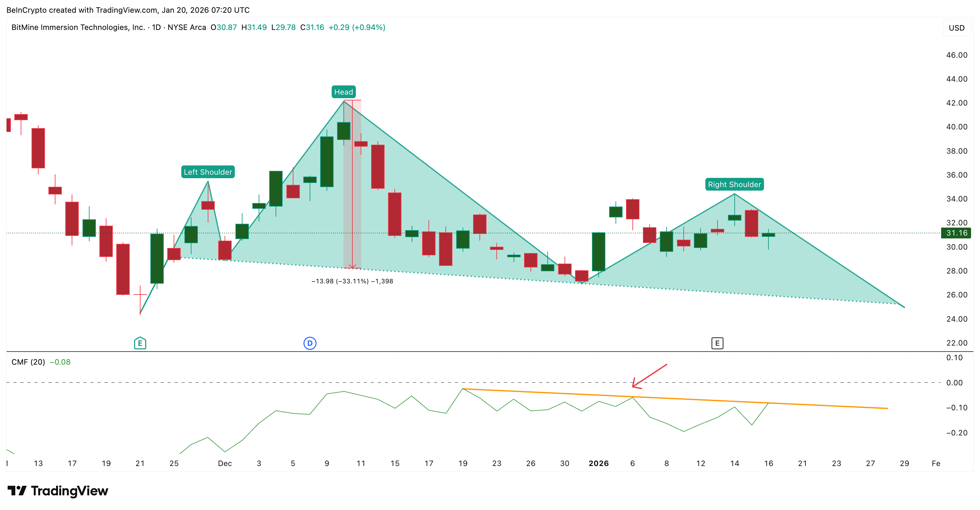Click the gray upcoming earnings E marker

[x=717, y=343]
